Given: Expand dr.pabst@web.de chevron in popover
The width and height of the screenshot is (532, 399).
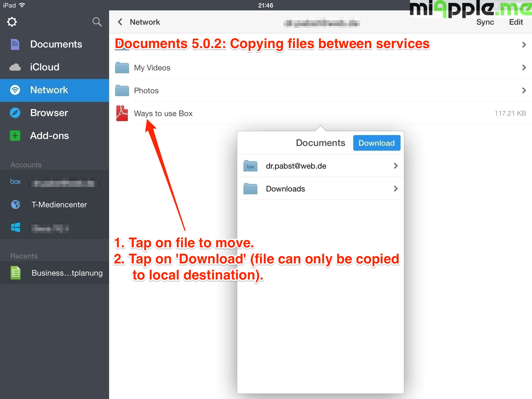Looking at the screenshot, I should (395, 166).
